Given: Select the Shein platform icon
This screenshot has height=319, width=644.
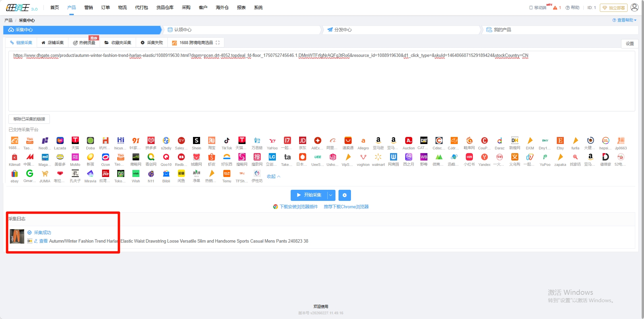Looking at the screenshot, I should [196, 141].
